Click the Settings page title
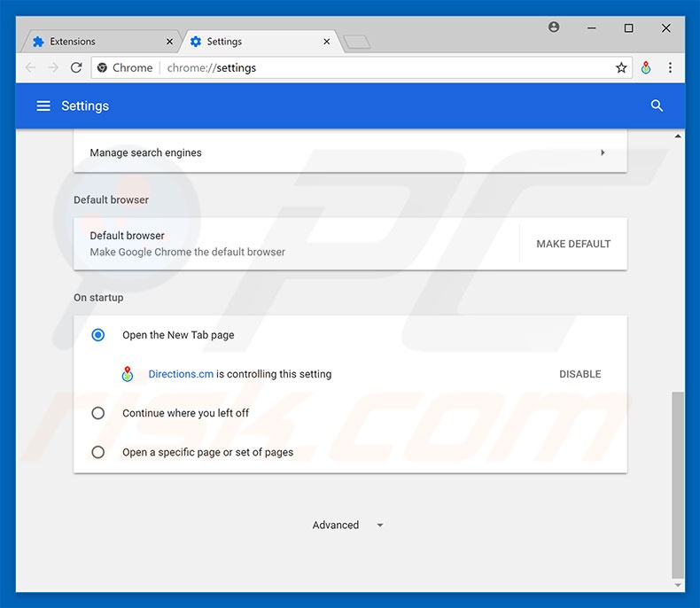The image size is (700, 608). 85,105
